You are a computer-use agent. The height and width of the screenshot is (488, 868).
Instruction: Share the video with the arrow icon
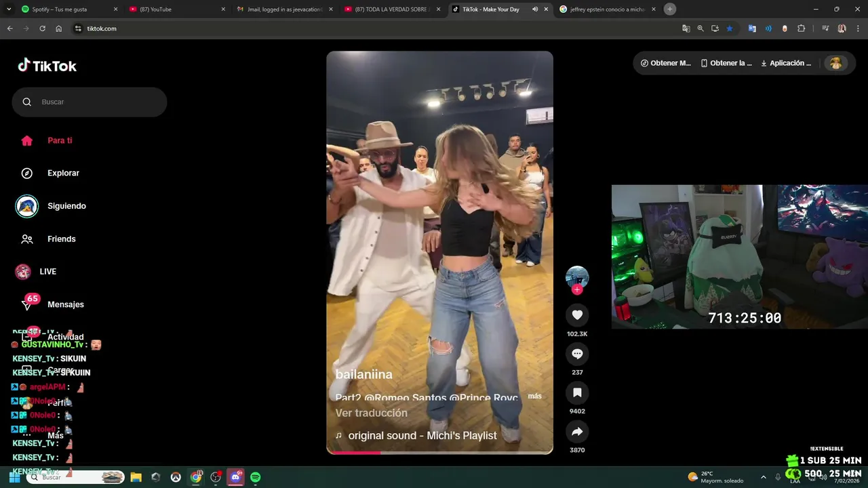coord(577,431)
